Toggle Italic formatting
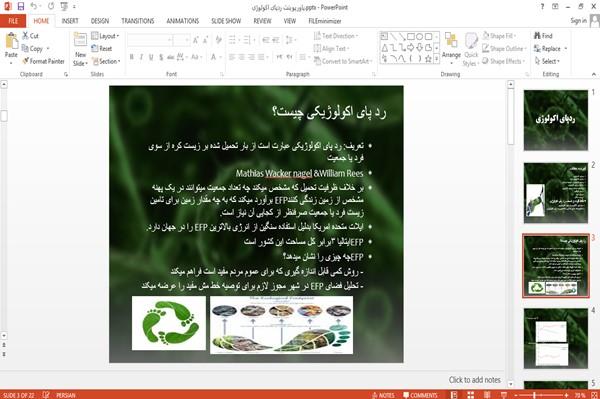Viewport: 600px width, 399px height. pos(141,57)
